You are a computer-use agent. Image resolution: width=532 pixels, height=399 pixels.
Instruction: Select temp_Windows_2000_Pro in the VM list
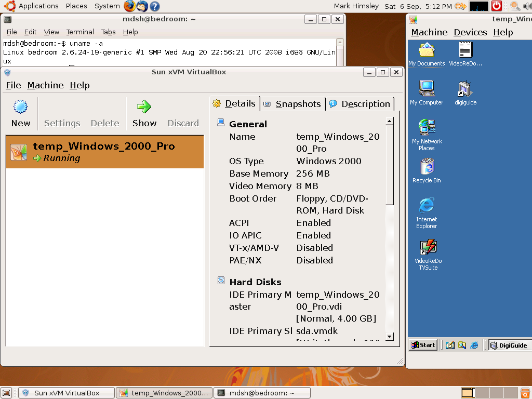coord(104,152)
